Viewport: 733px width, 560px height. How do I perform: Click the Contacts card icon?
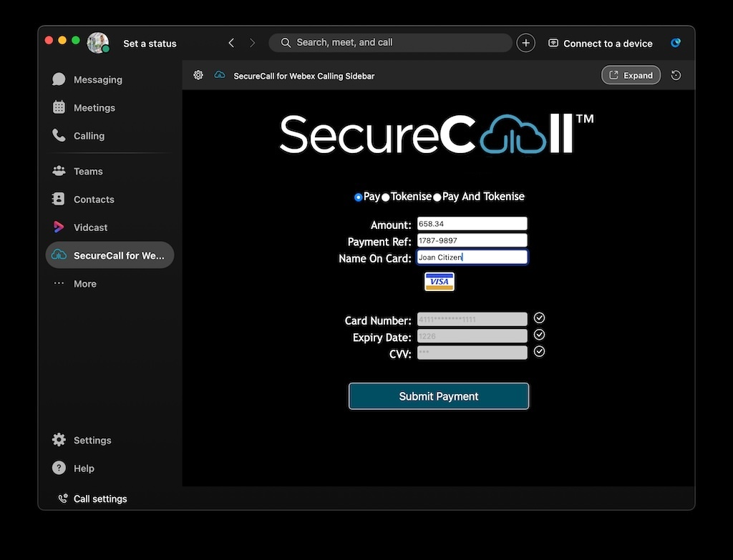point(59,199)
